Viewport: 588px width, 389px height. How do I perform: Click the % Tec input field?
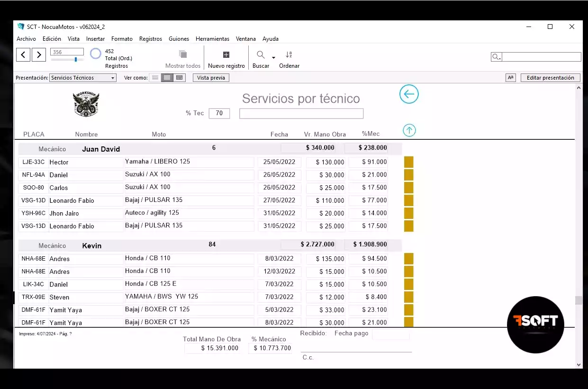tap(219, 113)
